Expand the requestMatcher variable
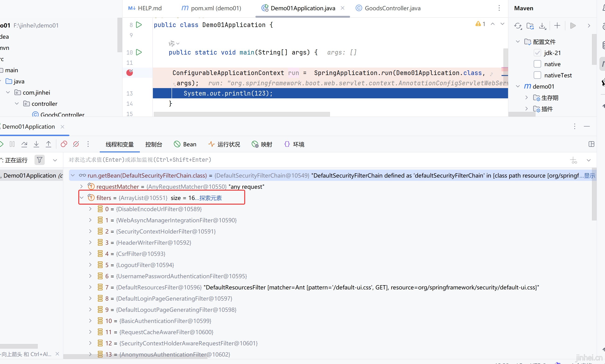605x364 pixels. [82, 187]
